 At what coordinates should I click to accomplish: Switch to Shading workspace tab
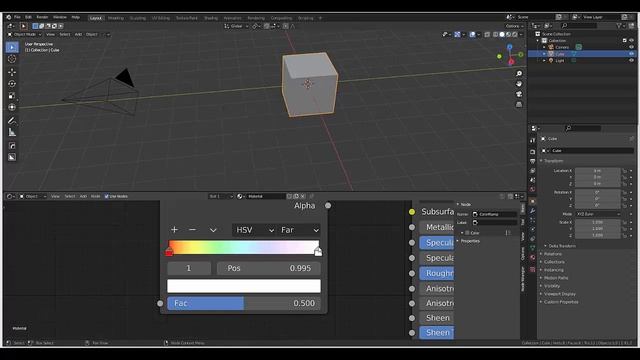[211, 18]
